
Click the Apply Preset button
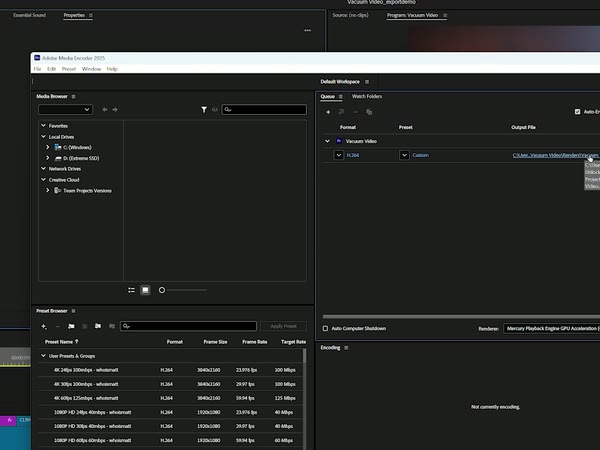(284, 326)
